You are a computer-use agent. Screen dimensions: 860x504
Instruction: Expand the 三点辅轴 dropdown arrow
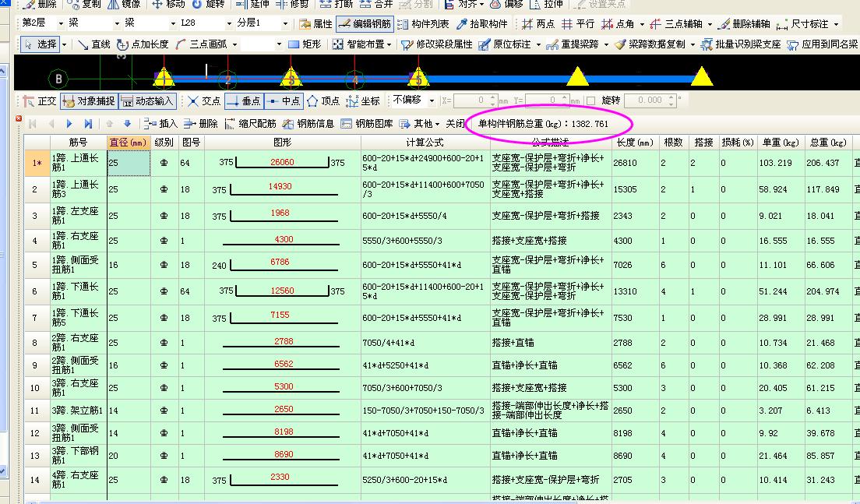[710, 25]
